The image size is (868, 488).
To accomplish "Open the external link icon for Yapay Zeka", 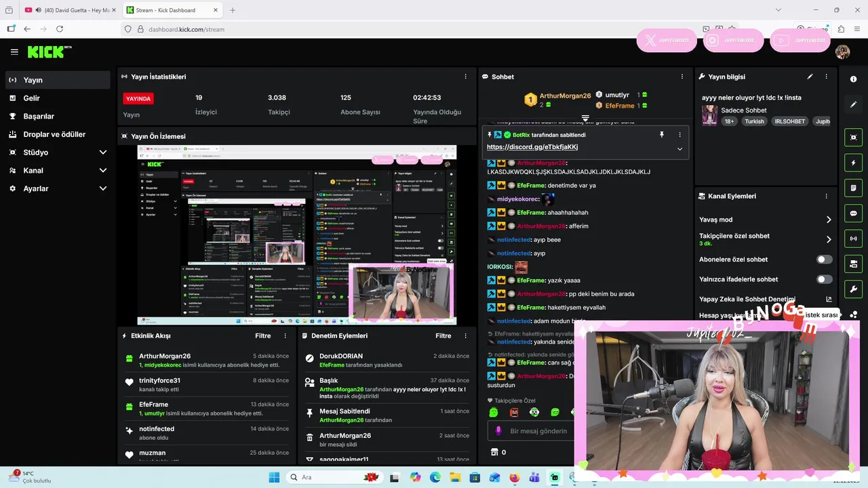I will click(829, 299).
